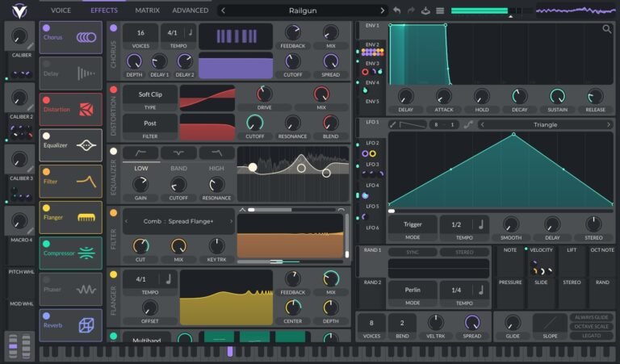Click the purple highlighted piano key
The image size is (620, 364).
(230, 351)
